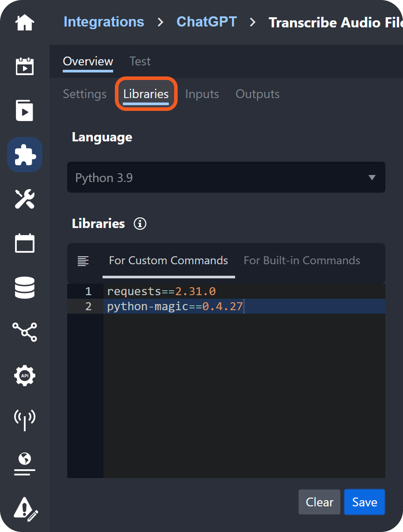Open the API gear settings icon
Screen dimensions: 403x532
click(x=25, y=376)
